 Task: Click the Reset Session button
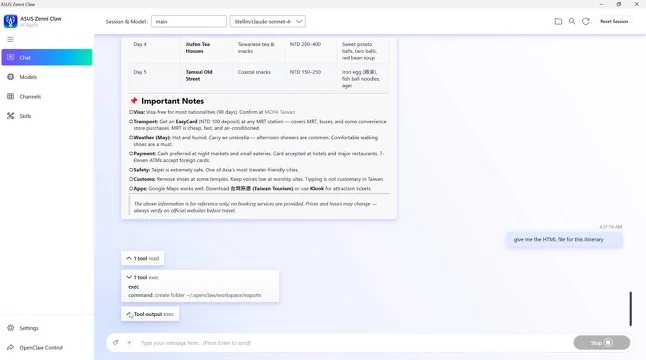point(614,21)
